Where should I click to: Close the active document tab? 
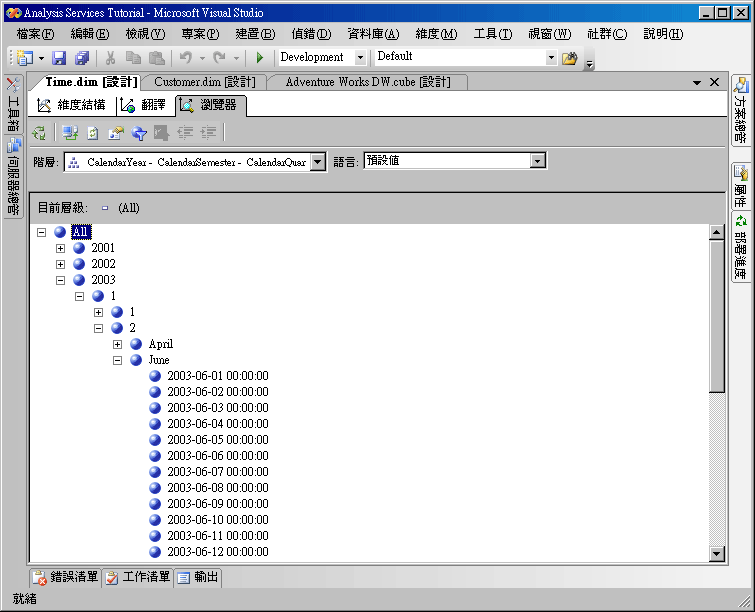715,82
